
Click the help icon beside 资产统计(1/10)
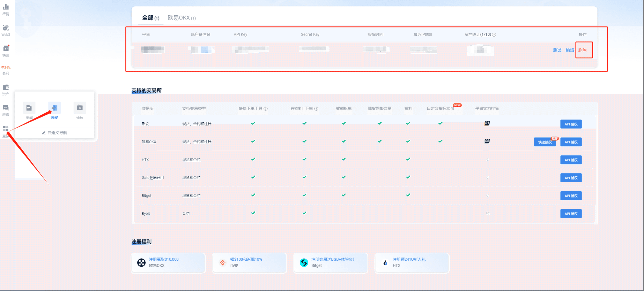[494, 35]
